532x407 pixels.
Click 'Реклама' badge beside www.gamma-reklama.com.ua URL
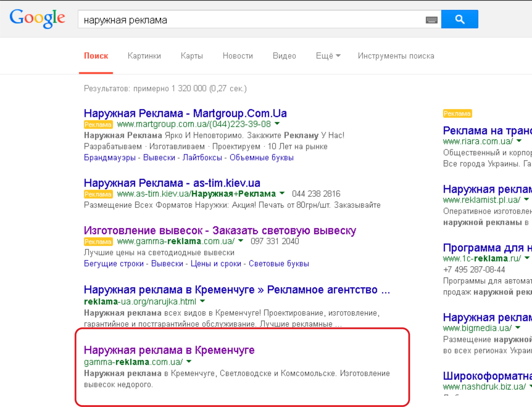click(x=98, y=242)
